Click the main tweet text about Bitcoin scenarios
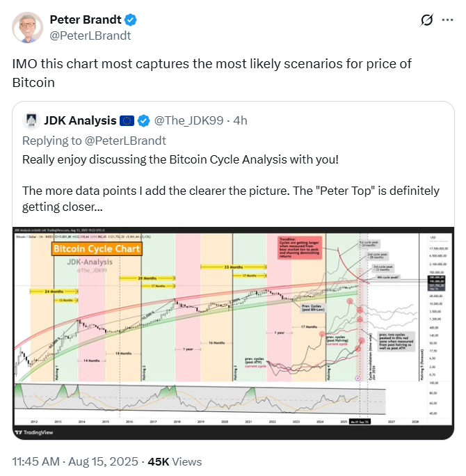This screenshot has width=466, height=476. (211, 73)
